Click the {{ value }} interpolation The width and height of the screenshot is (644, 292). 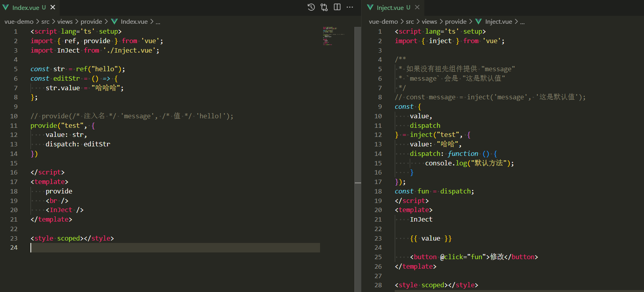click(431, 239)
